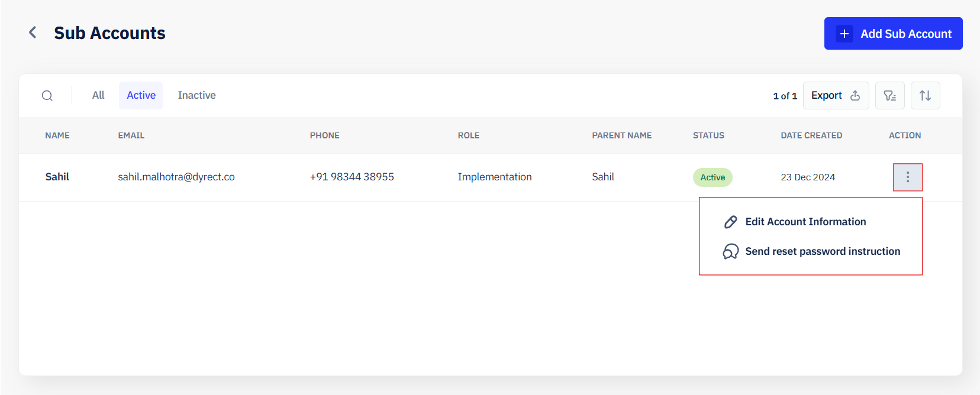Click the Export button
This screenshot has width=980, height=395.
coord(836,95)
